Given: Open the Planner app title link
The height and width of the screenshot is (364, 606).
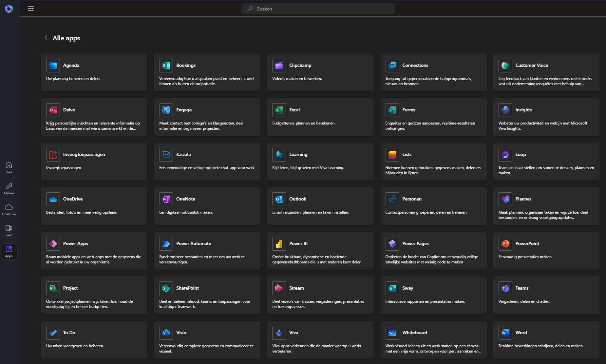Looking at the screenshot, I should coord(523,199).
